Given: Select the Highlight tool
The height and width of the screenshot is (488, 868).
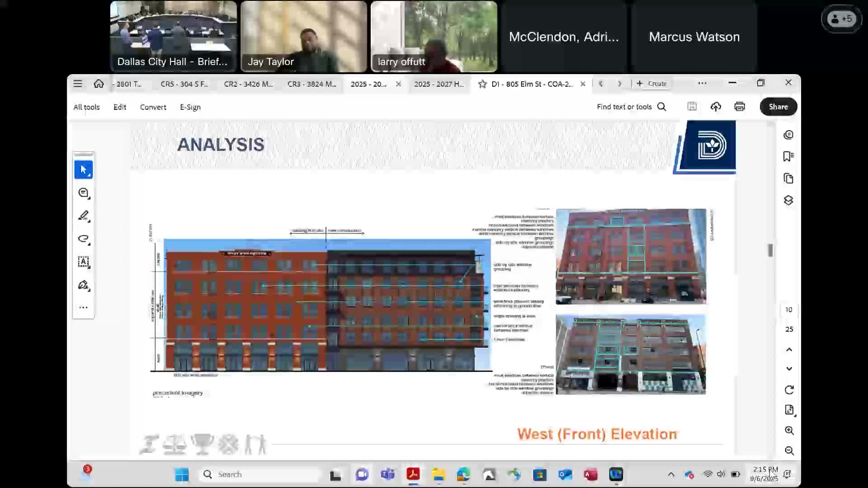Looking at the screenshot, I should tap(84, 216).
